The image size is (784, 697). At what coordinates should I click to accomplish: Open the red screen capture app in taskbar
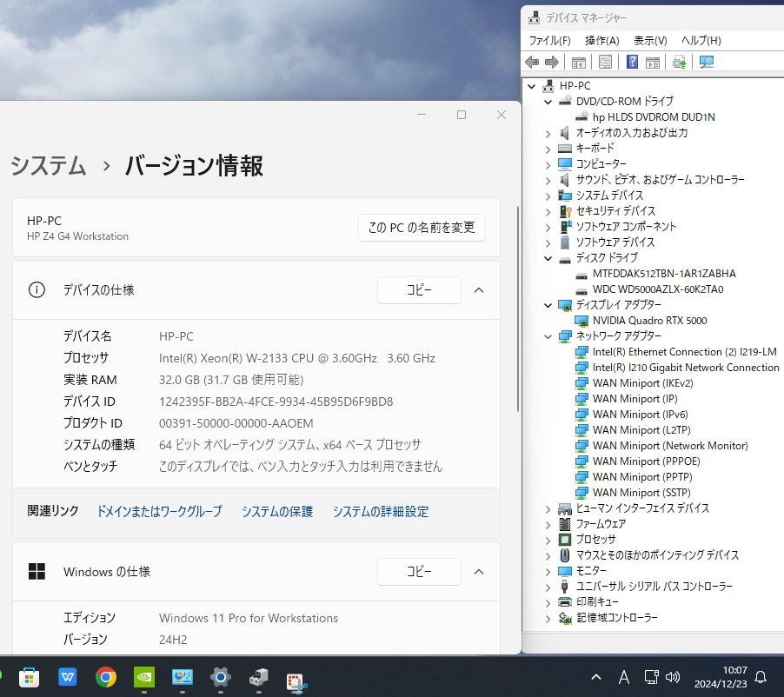pyautogui.click(x=296, y=682)
